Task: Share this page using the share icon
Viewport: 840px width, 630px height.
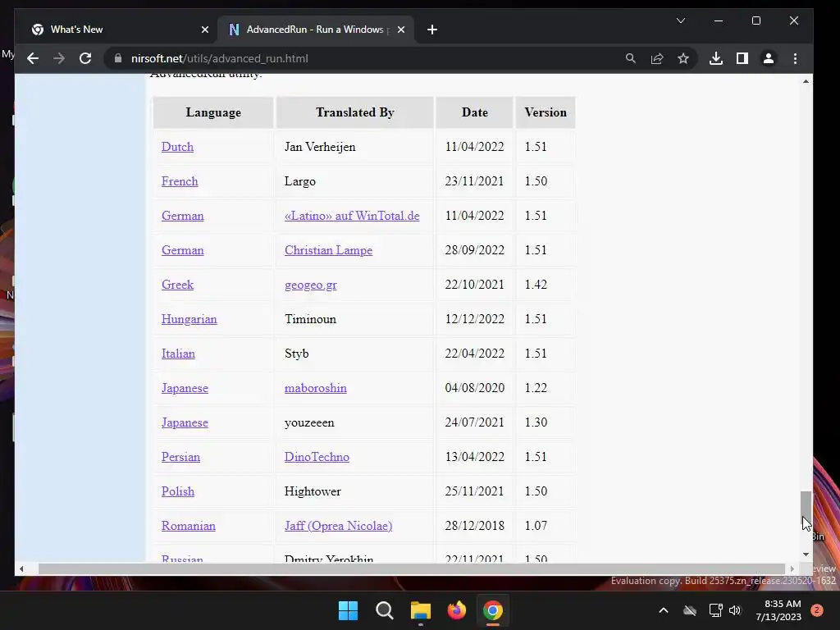Action: pyautogui.click(x=657, y=58)
